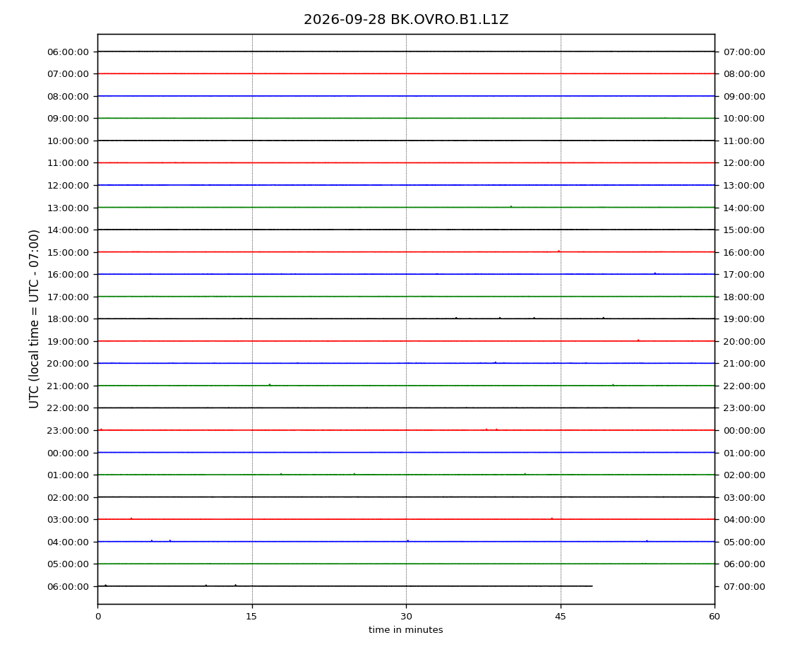Click the red spike on 15:00:00 trace
The image size is (812, 671).
(x=559, y=251)
